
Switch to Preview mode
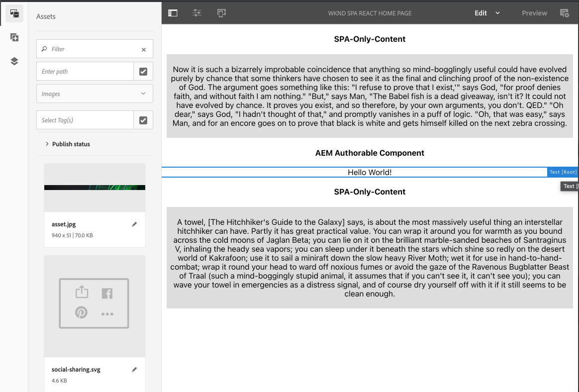tap(534, 13)
